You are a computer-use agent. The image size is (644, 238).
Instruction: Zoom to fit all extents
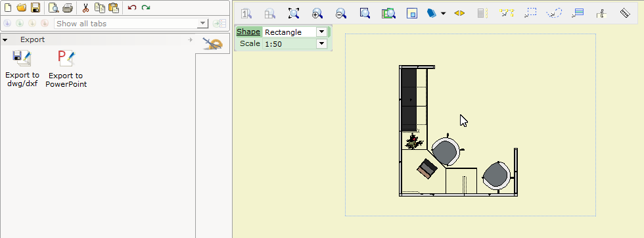pos(293,13)
